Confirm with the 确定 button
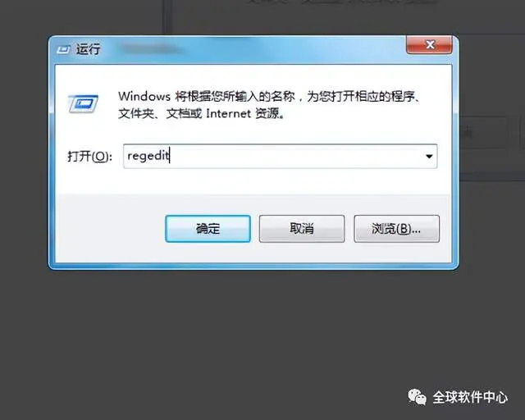The width and height of the screenshot is (525, 420). click(x=208, y=229)
